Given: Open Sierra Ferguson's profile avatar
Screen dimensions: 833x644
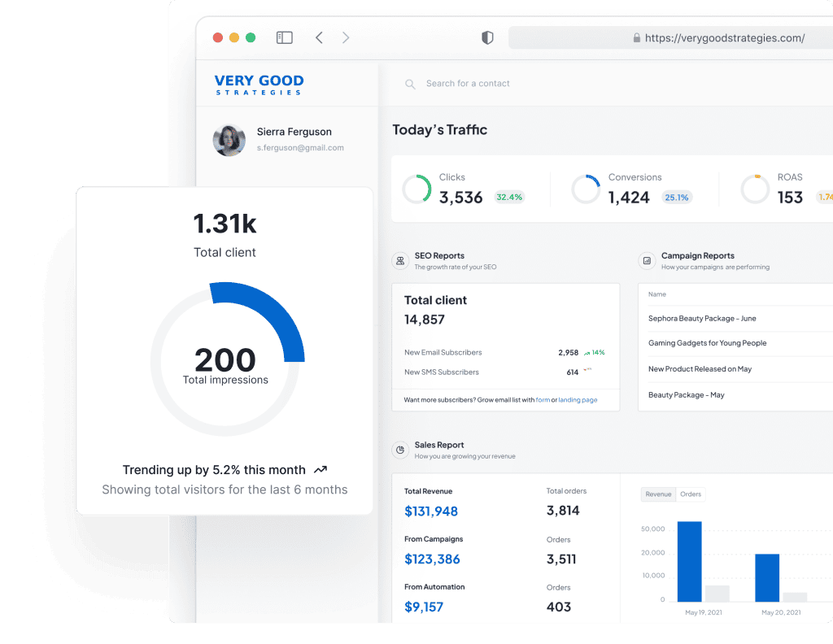Looking at the screenshot, I should [x=229, y=140].
